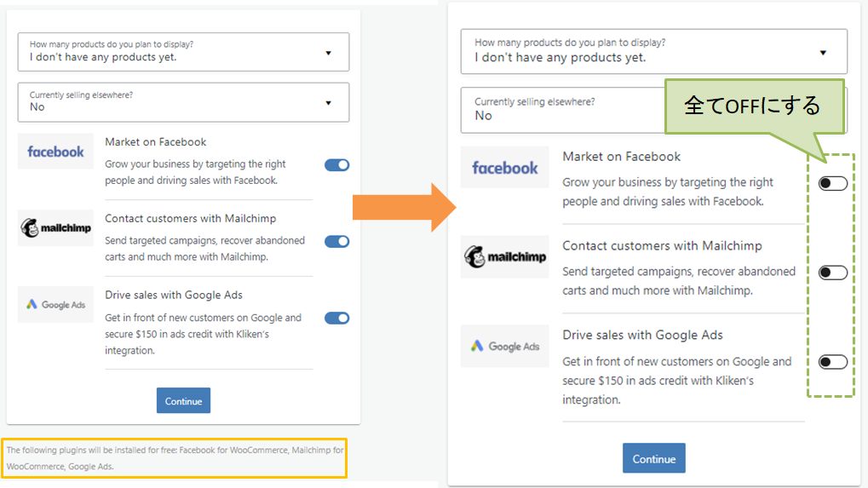The height and width of the screenshot is (488, 868).
Task: Disable the enabled Market on Facebook toggle
Action: pos(336,165)
